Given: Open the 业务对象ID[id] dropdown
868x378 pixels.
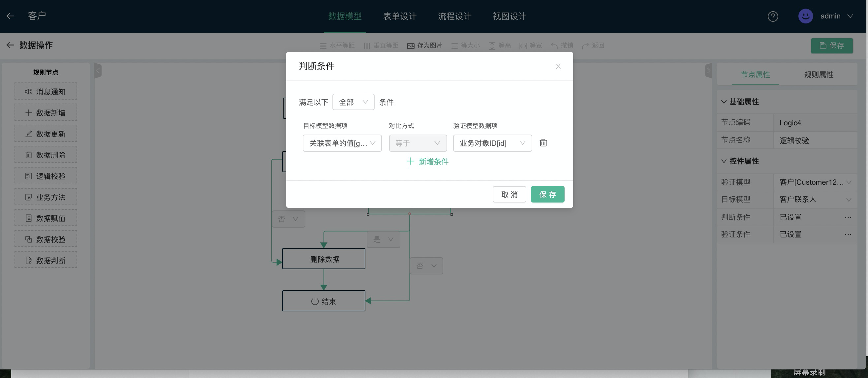Looking at the screenshot, I should click(492, 143).
